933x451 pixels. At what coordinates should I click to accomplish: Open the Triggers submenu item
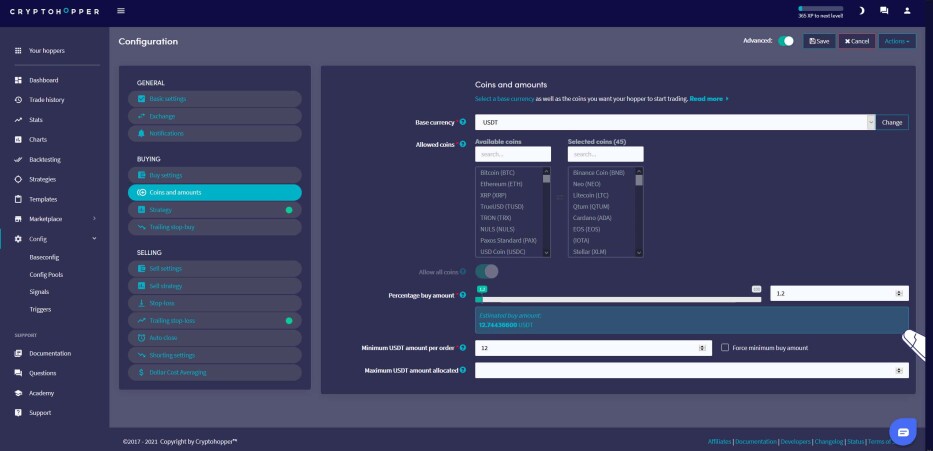point(40,309)
